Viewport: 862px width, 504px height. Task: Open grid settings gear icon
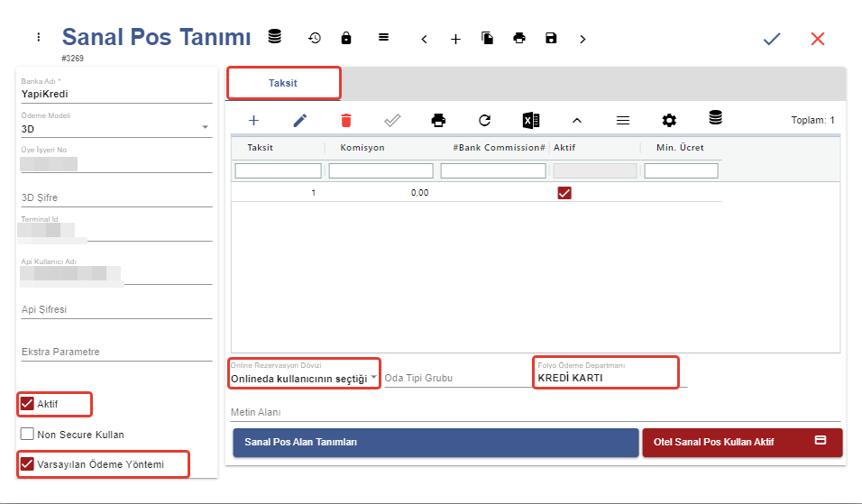pos(669,120)
